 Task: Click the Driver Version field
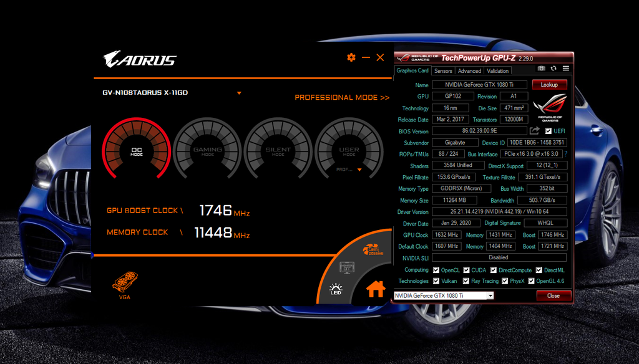point(499,212)
